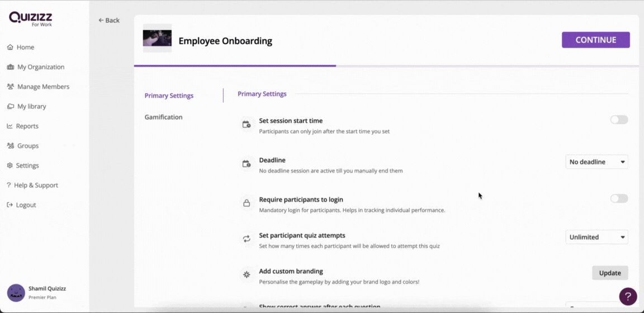
Task: Click 'Mandatory login for participants' description
Action: (x=352, y=210)
